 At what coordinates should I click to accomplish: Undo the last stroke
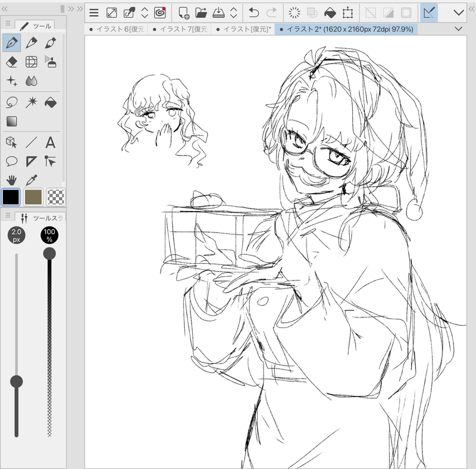[x=253, y=12]
